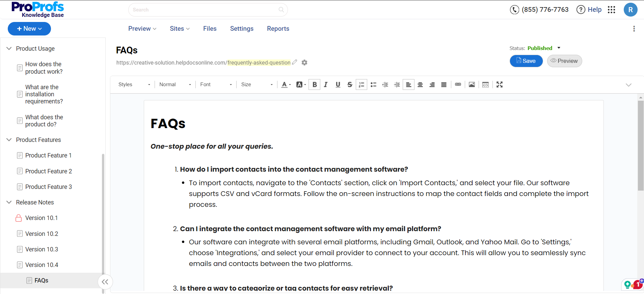Center align text
The image size is (644, 294).
420,84
